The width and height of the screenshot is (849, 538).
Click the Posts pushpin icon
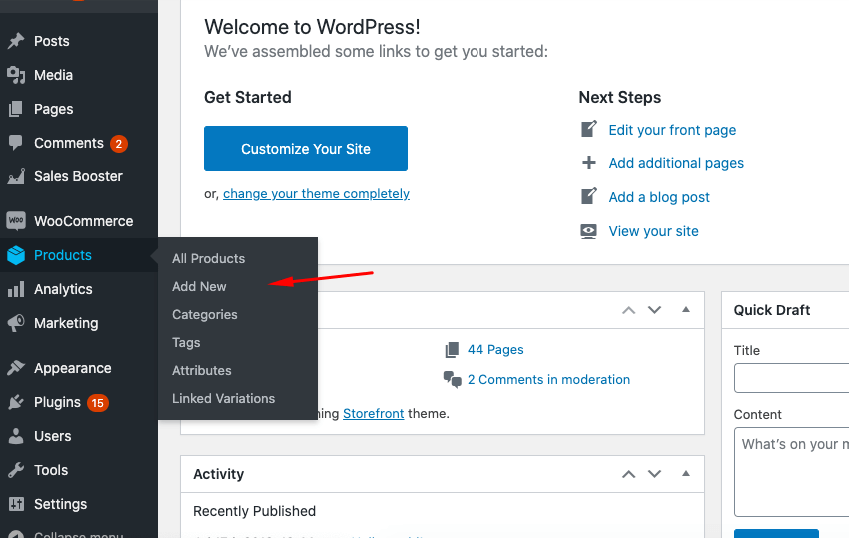pos(16,41)
